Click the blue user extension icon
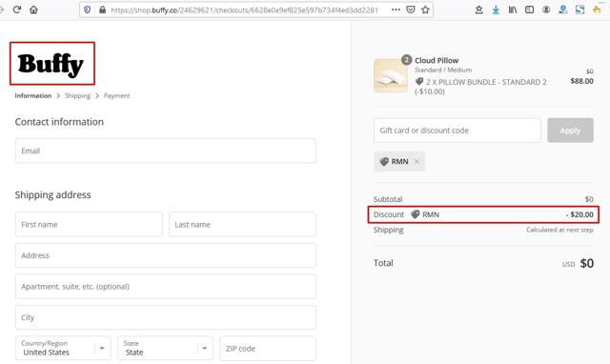The width and height of the screenshot is (610, 364). click(563, 10)
